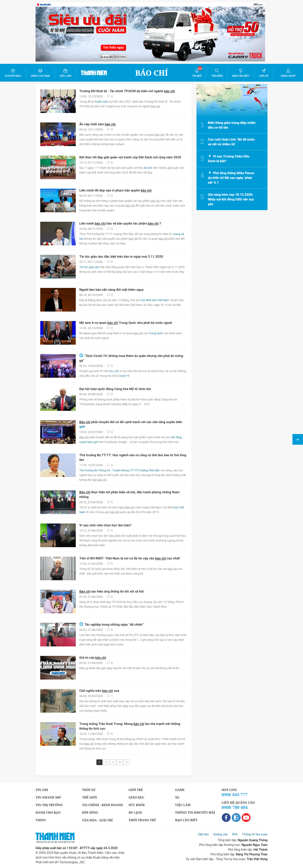Go to pagination page 2
Viewport: 303px width, 868px height.
coord(106,762)
